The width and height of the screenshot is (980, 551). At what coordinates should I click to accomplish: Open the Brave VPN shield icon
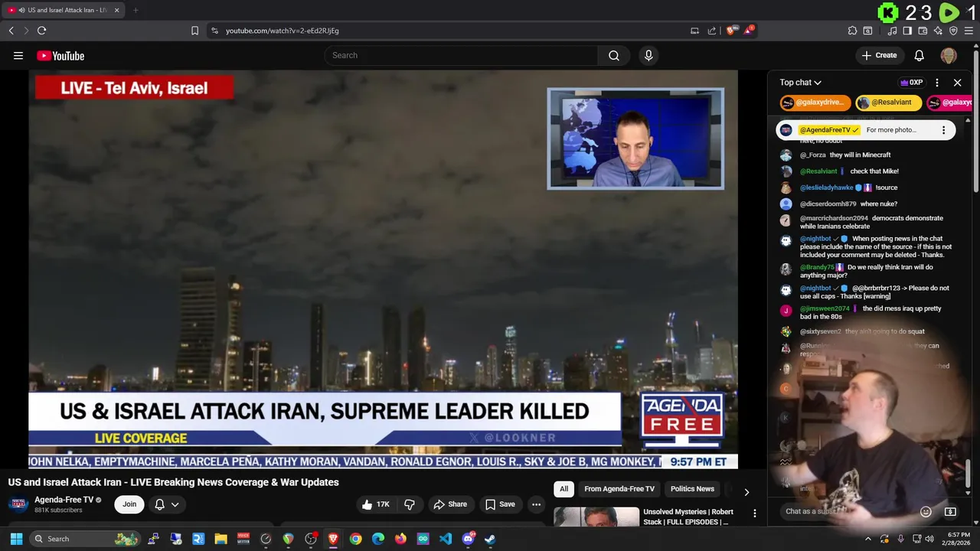click(953, 31)
